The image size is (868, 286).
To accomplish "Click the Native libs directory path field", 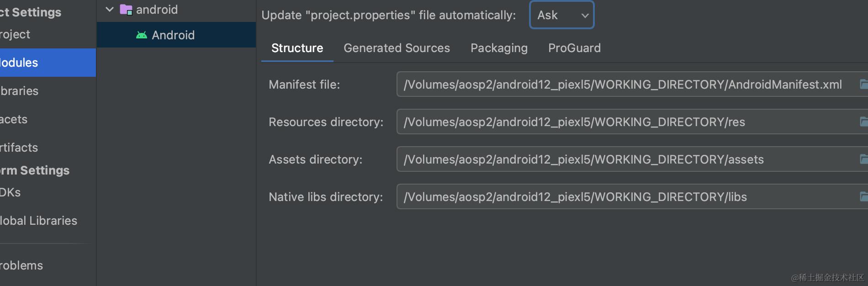I will 621,197.
